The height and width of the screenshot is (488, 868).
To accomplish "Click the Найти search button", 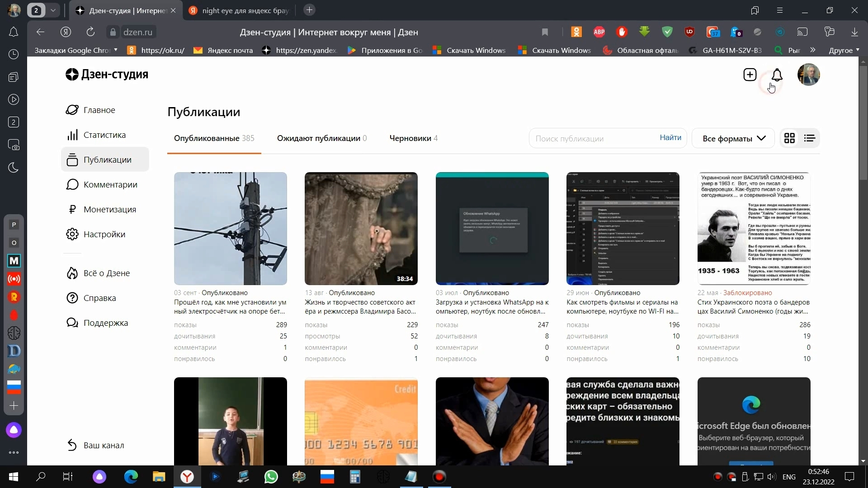I will pos(670,137).
